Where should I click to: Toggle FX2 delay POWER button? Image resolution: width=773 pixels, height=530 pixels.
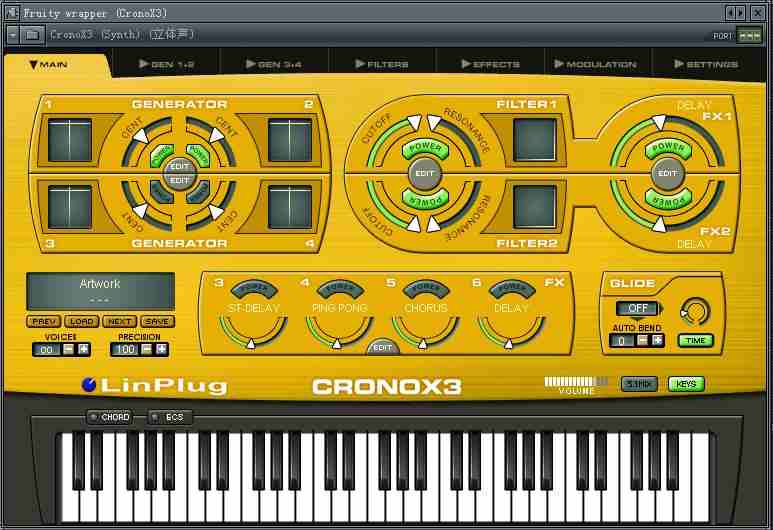(x=668, y=199)
